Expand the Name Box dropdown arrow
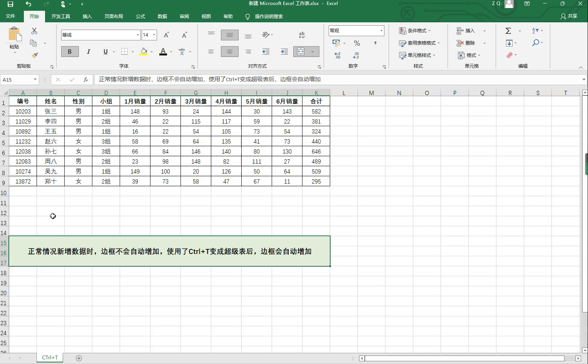 [x=35, y=80]
